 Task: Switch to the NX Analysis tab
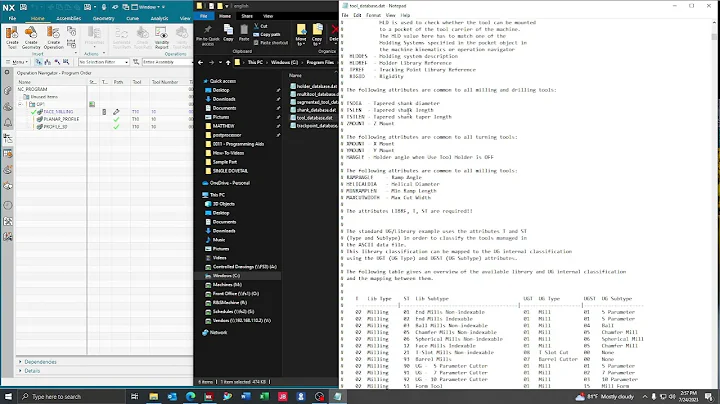[x=159, y=18]
